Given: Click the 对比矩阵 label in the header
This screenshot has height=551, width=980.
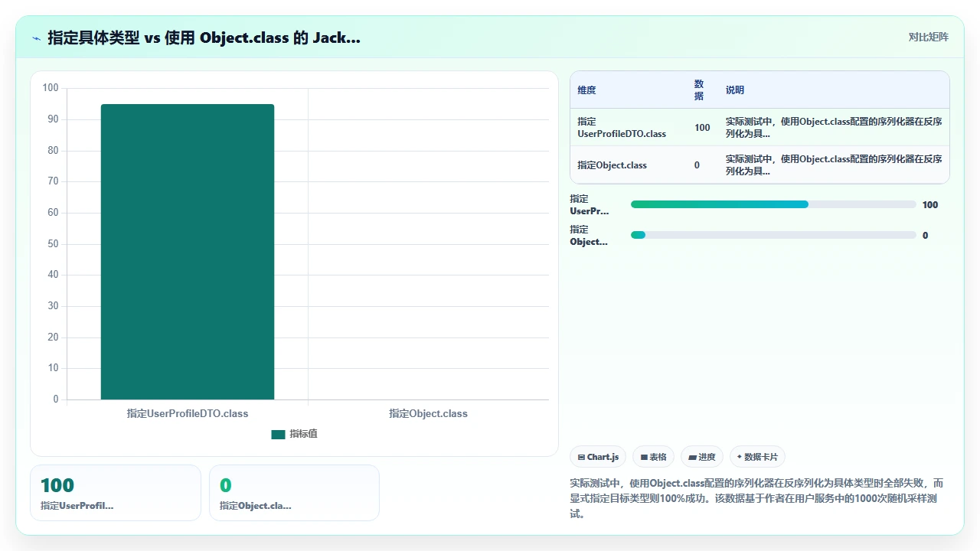Looking at the screenshot, I should pos(928,37).
